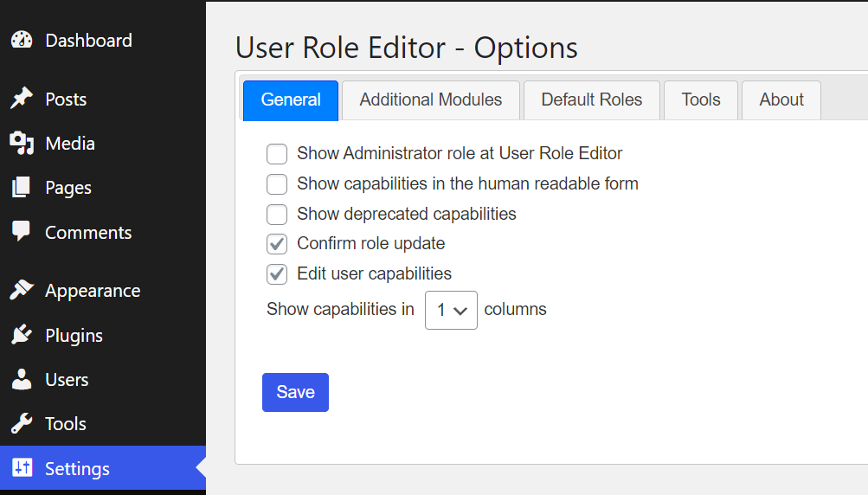Click the 'Show Administrator role at User Role Editor' label
The height and width of the screenshot is (495, 868).
(460, 153)
